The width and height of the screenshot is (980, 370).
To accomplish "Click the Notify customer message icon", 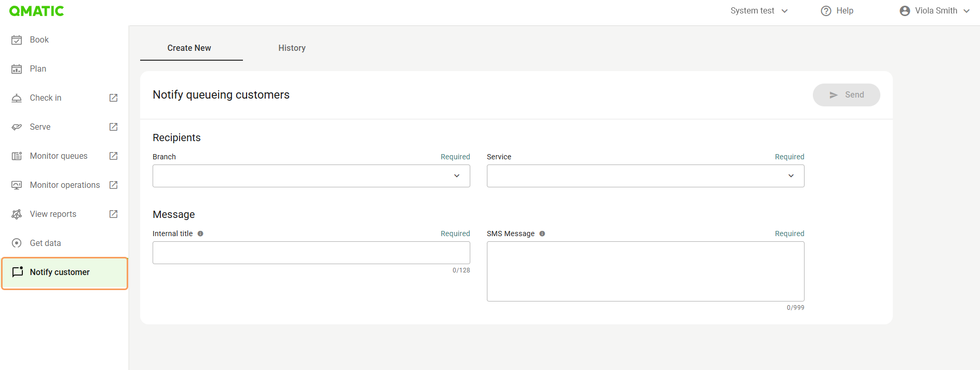I will pos(18,272).
